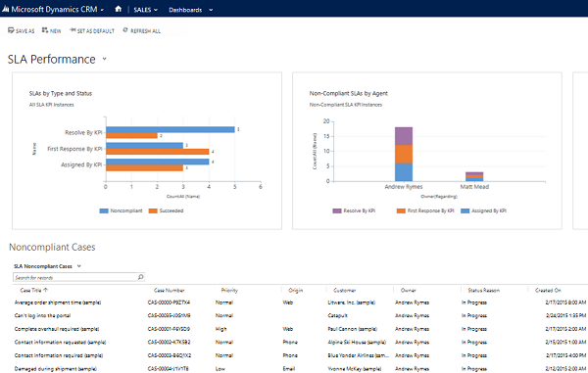
Task: Open case Contact information requested (sample)
Action: tap(60, 343)
